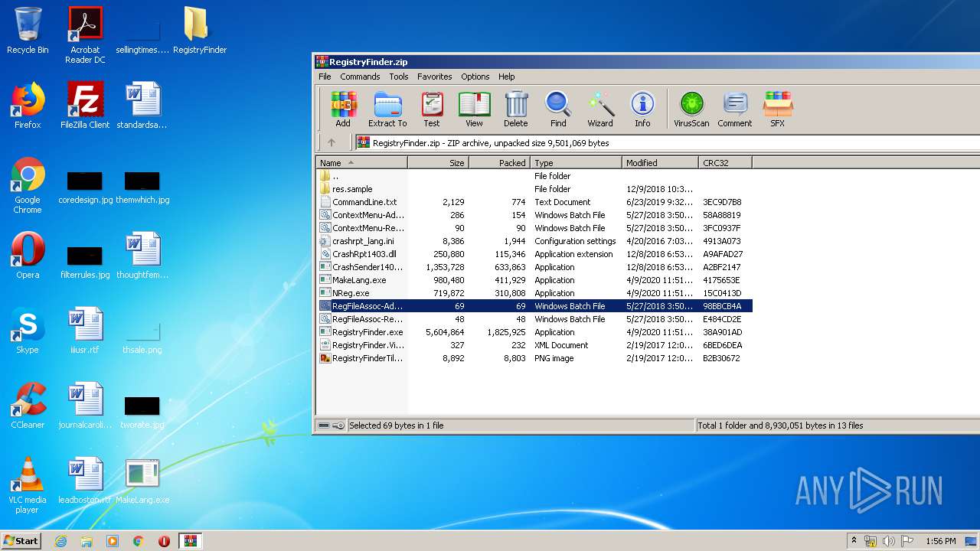Launch Skype desktop icon
Image resolution: width=980 pixels, height=551 pixels.
pyautogui.click(x=28, y=331)
